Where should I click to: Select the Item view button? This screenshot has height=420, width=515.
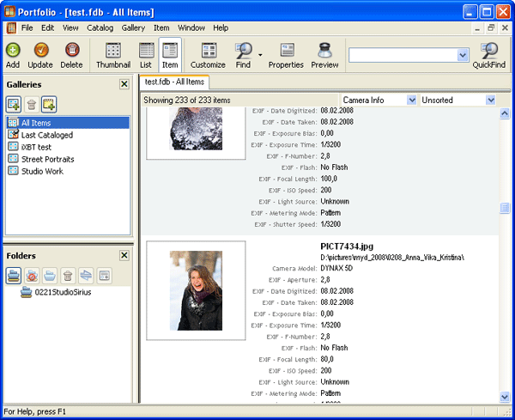click(170, 54)
